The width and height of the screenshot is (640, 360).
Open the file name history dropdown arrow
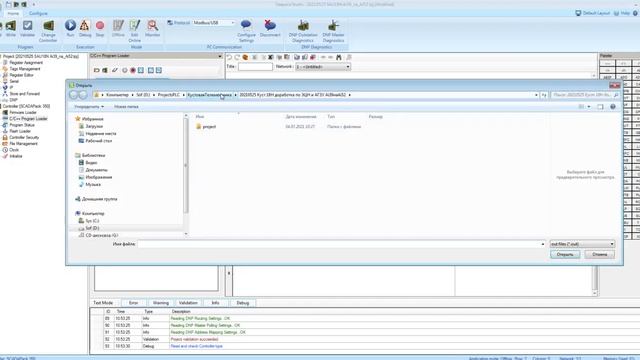pyautogui.click(x=542, y=244)
